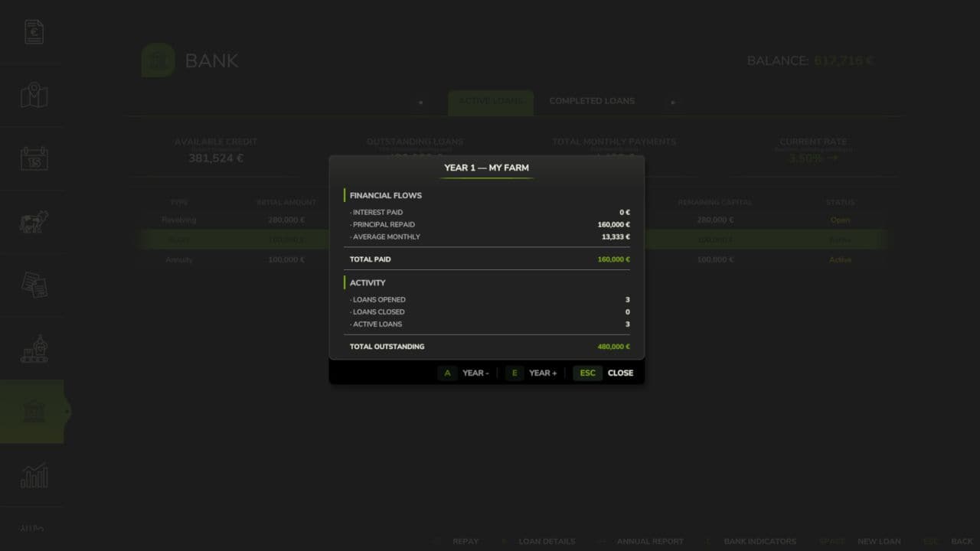
Task: Switch to Completed Loans tab
Action: (592, 101)
